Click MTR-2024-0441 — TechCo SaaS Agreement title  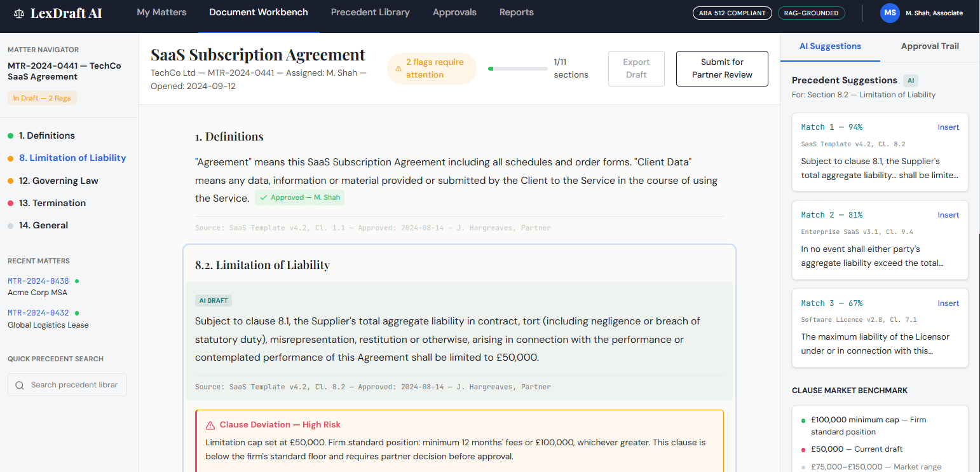click(64, 71)
